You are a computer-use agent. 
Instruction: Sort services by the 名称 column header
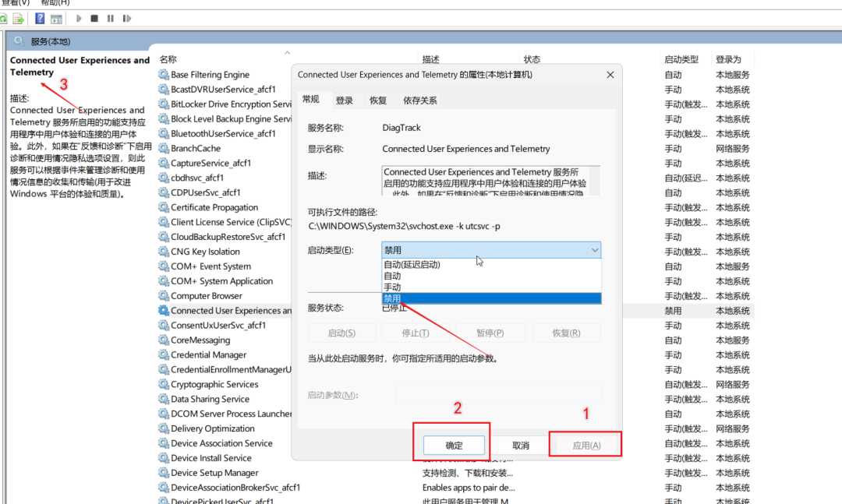168,59
